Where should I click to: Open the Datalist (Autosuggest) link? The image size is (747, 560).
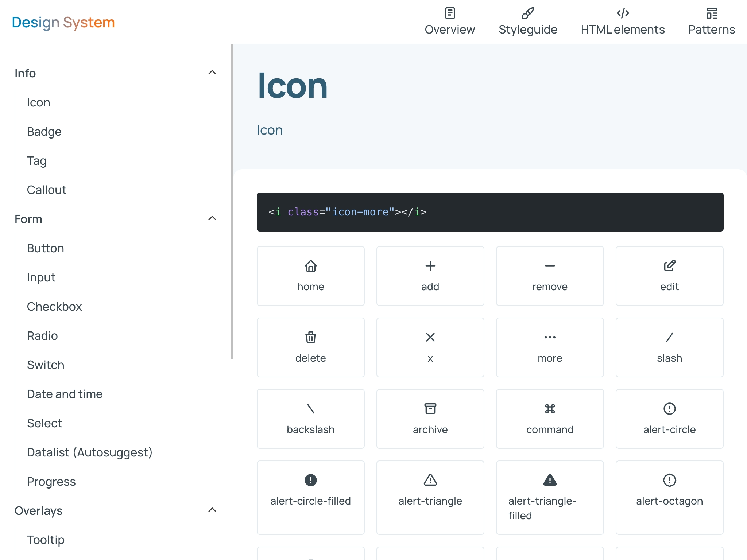pyautogui.click(x=89, y=452)
